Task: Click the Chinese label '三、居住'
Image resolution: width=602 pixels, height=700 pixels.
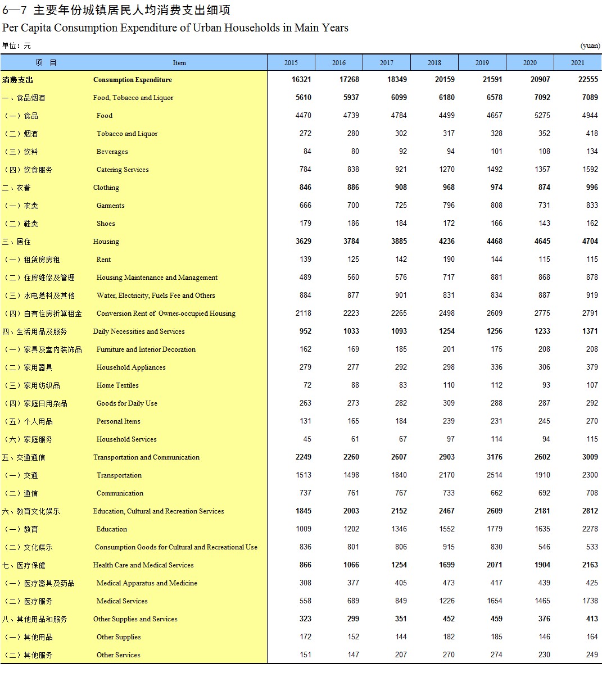Action: pyautogui.click(x=16, y=242)
